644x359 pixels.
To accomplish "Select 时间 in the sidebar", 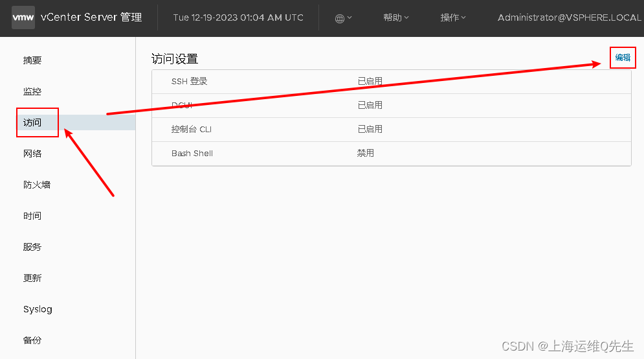I will coord(32,216).
